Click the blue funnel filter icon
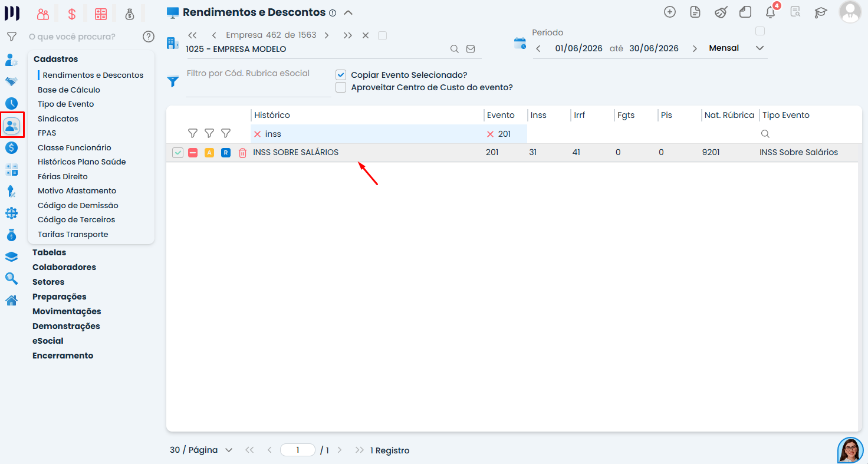This screenshot has height=464, width=868. [173, 81]
